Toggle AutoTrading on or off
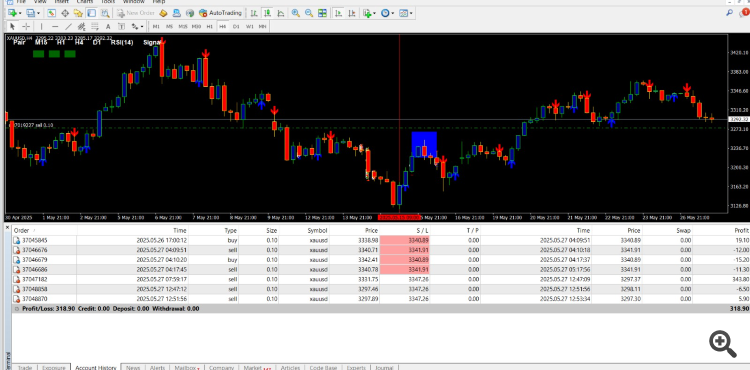The image size is (750, 370). coord(221,13)
